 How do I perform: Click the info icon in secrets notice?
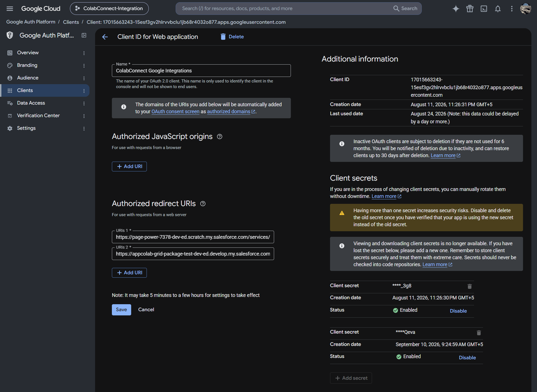click(x=342, y=246)
